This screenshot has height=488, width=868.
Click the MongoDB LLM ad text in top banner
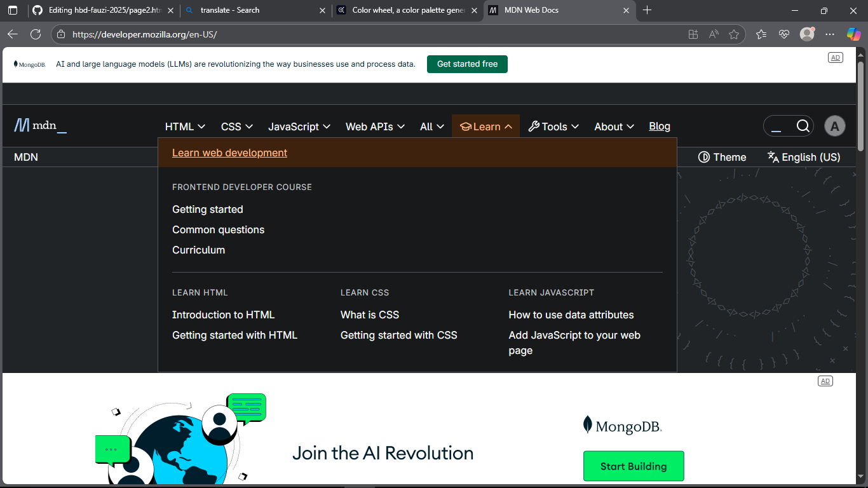coord(236,64)
